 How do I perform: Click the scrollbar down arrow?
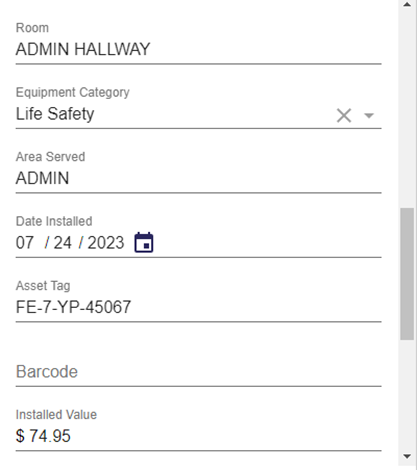(x=407, y=456)
